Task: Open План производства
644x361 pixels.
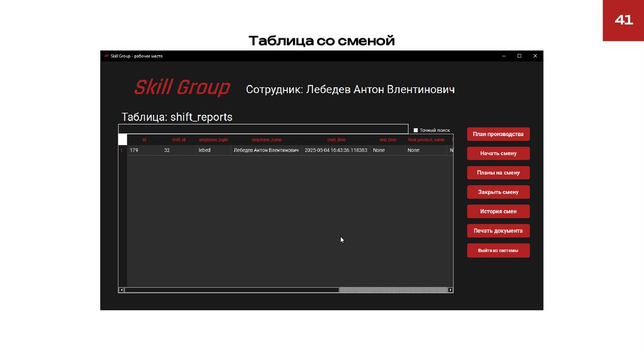Action: coord(498,134)
